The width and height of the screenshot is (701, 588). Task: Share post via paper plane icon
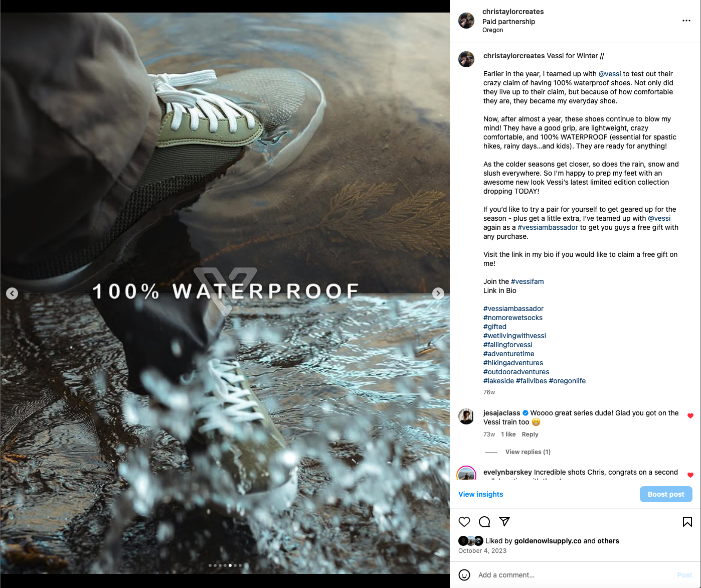coord(504,522)
